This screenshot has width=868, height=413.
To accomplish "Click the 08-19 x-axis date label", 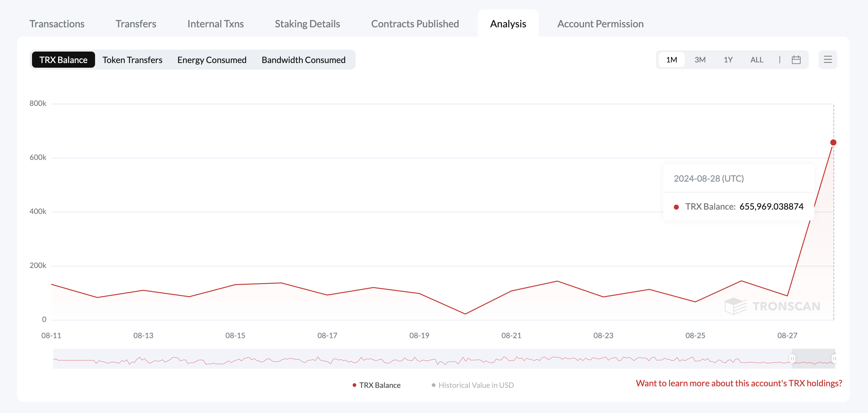I will pyautogui.click(x=419, y=335).
